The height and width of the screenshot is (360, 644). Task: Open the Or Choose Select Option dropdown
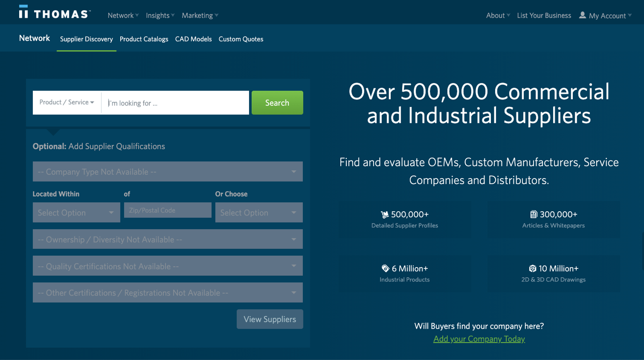click(x=259, y=212)
